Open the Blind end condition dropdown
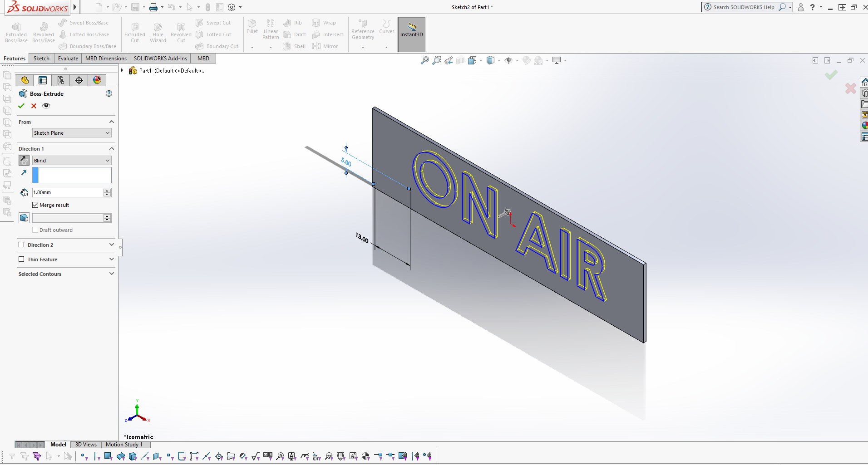The image size is (868, 465). (71, 160)
